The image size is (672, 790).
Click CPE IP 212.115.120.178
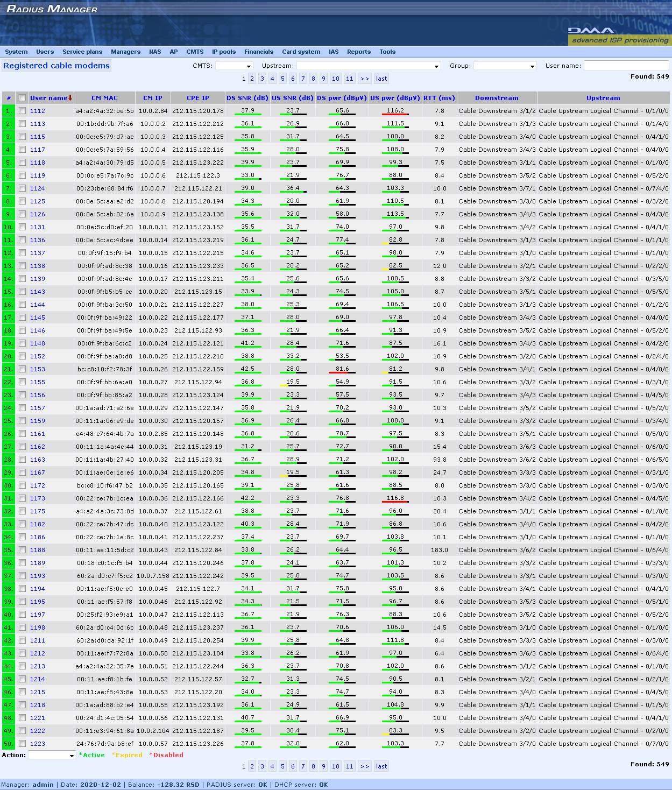(198, 111)
